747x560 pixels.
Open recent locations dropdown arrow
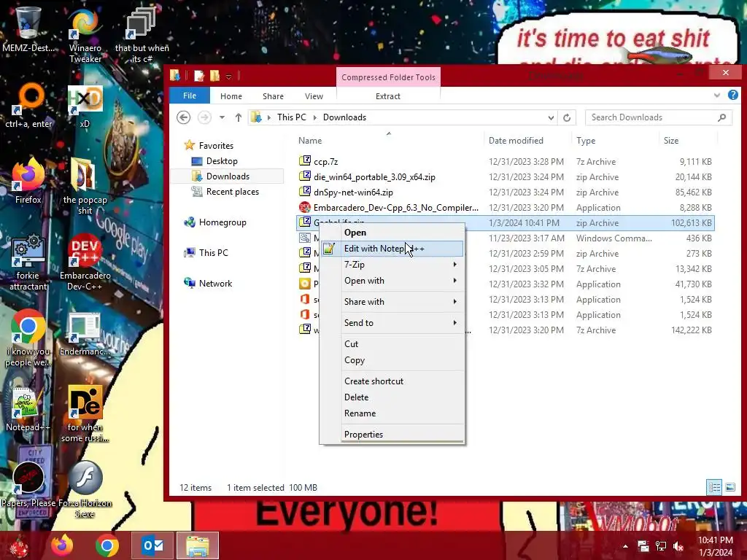pyautogui.click(x=222, y=117)
